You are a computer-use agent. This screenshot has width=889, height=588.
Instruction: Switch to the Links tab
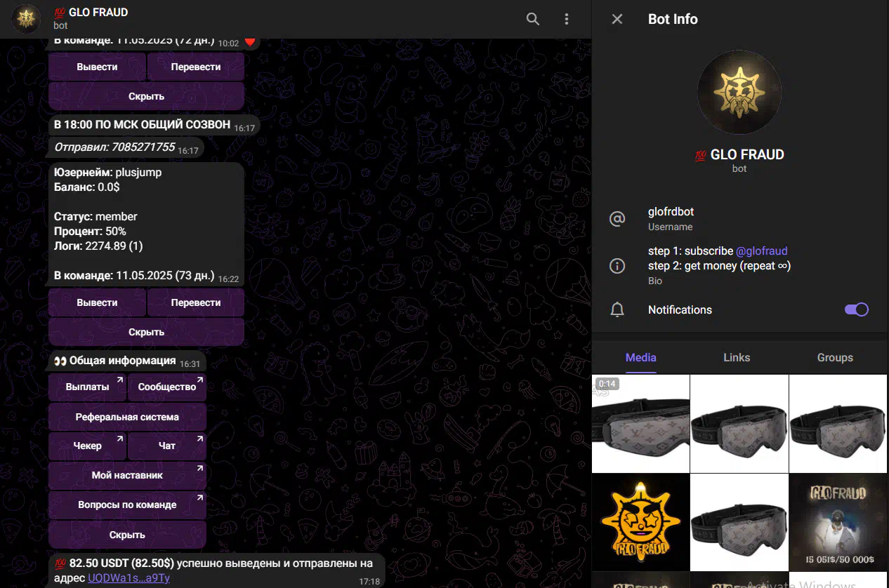(x=737, y=357)
